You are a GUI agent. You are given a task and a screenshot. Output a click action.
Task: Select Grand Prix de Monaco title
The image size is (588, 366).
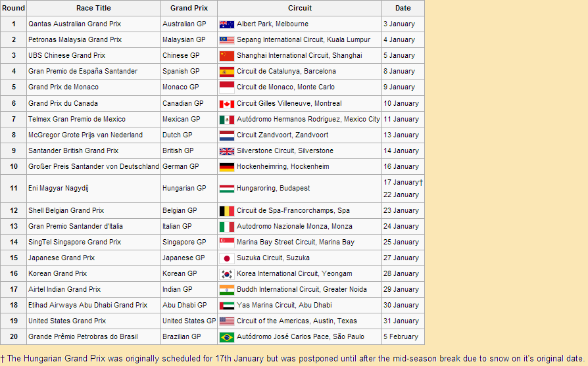[x=63, y=87]
